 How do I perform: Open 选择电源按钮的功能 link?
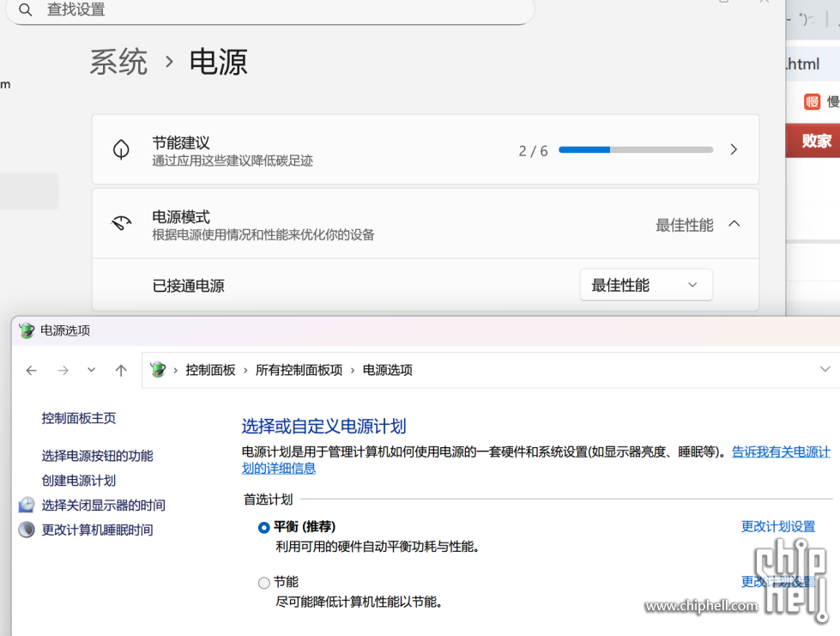coord(97,456)
